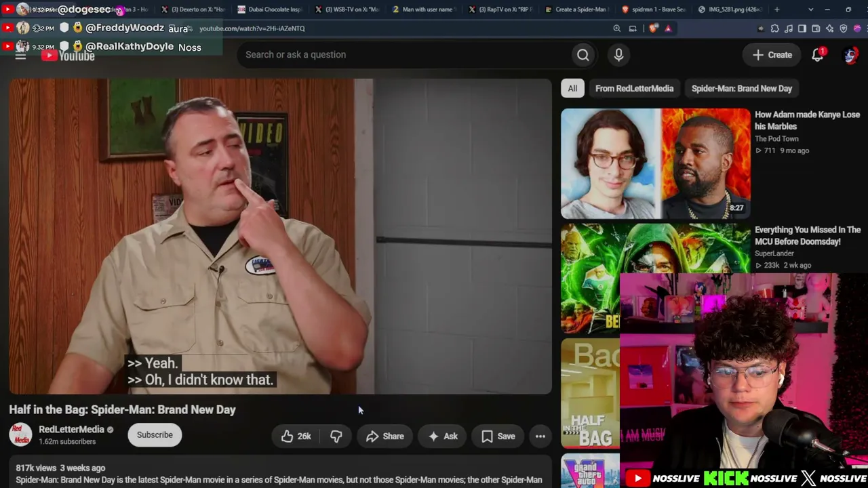This screenshot has width=868, height=488.
Task: Open more actions three-dot menu under the video
Action: 540,436
